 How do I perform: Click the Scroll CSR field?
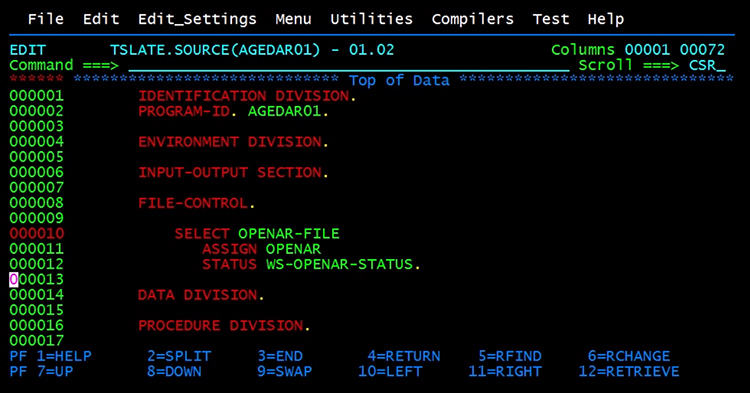coord(707,66)
